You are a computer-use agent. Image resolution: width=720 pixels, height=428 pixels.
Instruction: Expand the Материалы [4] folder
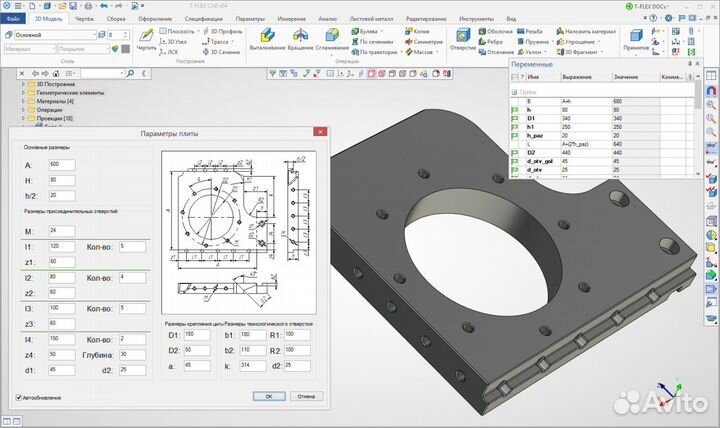click(x=24, y=102)
